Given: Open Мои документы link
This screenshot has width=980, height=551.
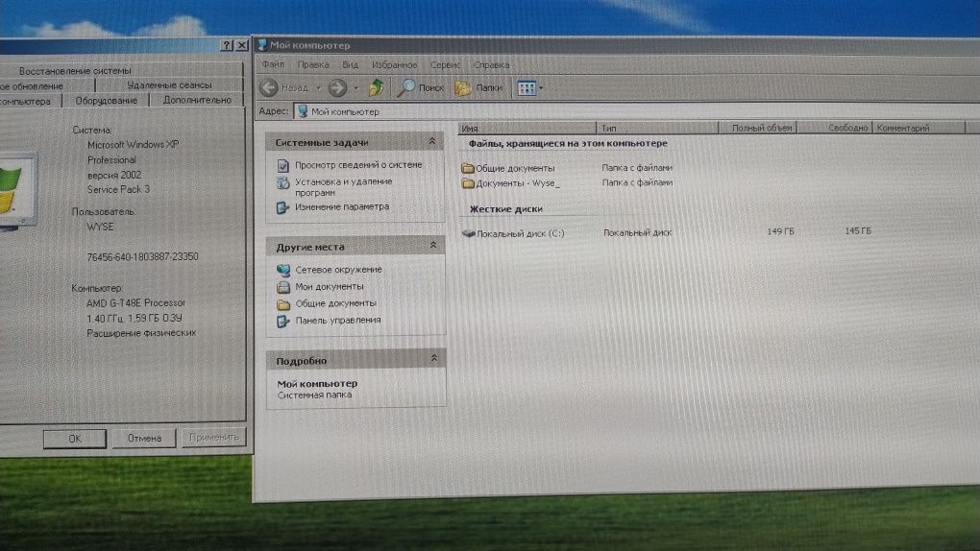Looking at the screenshot, I should 329,286.
